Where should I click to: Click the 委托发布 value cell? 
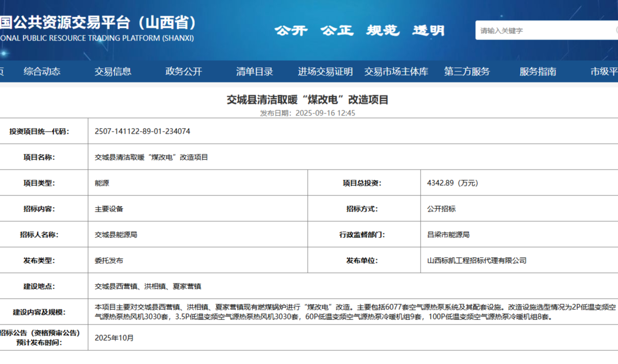(x=198, y=261)
